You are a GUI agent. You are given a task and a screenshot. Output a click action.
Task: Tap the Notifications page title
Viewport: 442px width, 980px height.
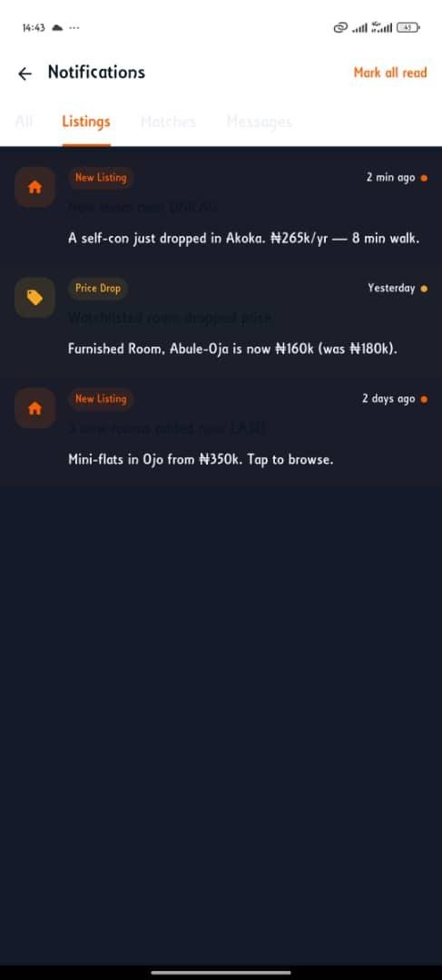(x=96, y=73)
